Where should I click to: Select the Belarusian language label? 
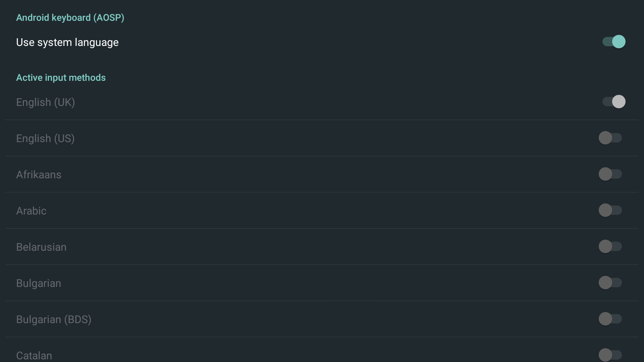(41, 247)
